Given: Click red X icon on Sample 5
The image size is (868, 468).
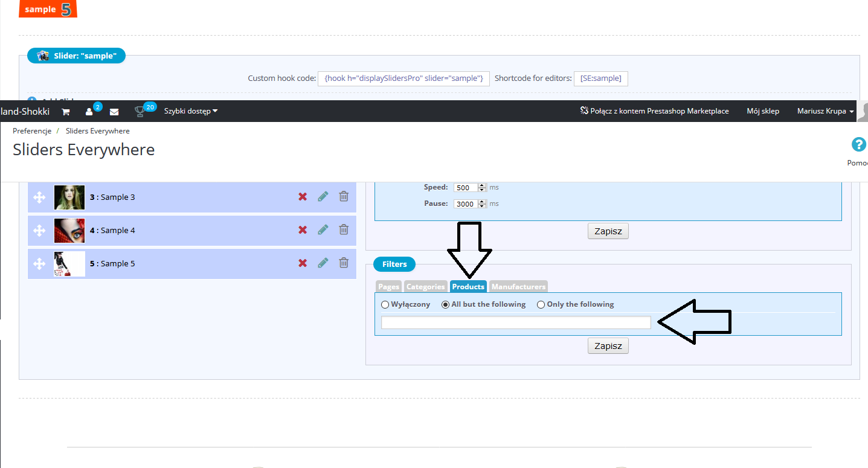Looking at the screenshot, I should [303, 263].
